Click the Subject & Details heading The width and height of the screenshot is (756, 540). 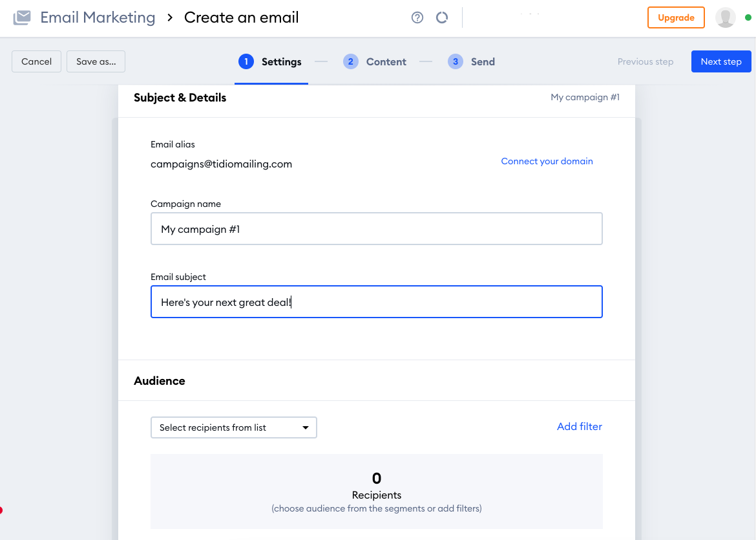click(x=180, y=98)
